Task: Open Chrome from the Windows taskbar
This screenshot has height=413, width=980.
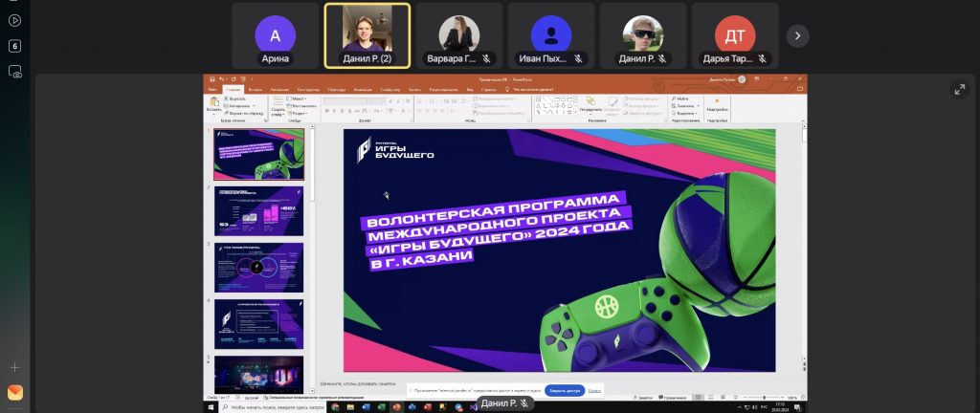Action: 335,407
